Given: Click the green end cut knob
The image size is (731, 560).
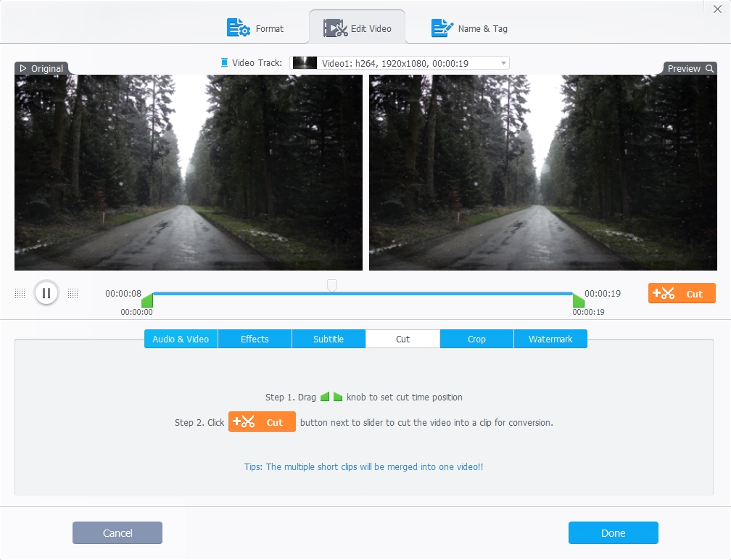Looking at the screenshot, I should tap(578, 300).
